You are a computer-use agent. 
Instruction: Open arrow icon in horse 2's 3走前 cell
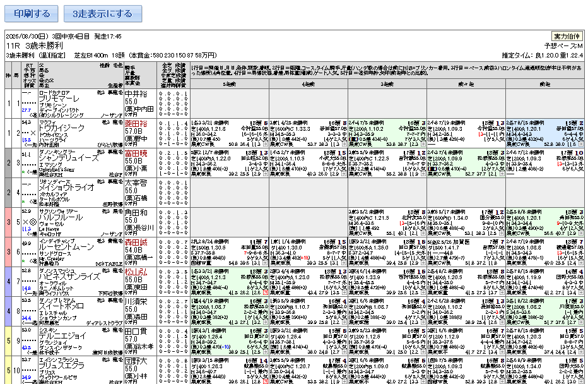tap(423, 144)
